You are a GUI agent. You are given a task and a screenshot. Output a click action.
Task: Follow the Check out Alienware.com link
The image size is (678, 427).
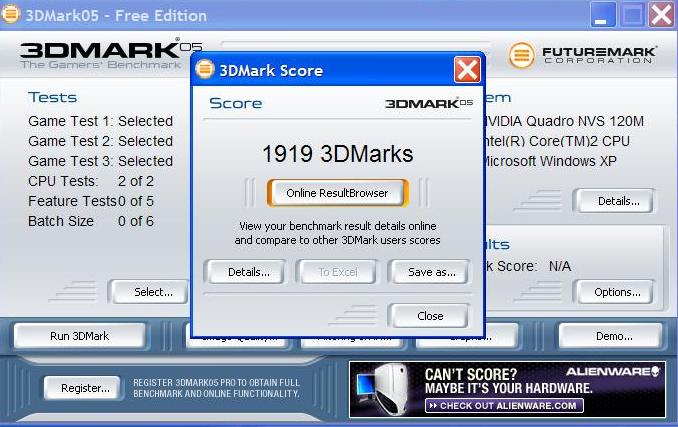click(504, 405)
